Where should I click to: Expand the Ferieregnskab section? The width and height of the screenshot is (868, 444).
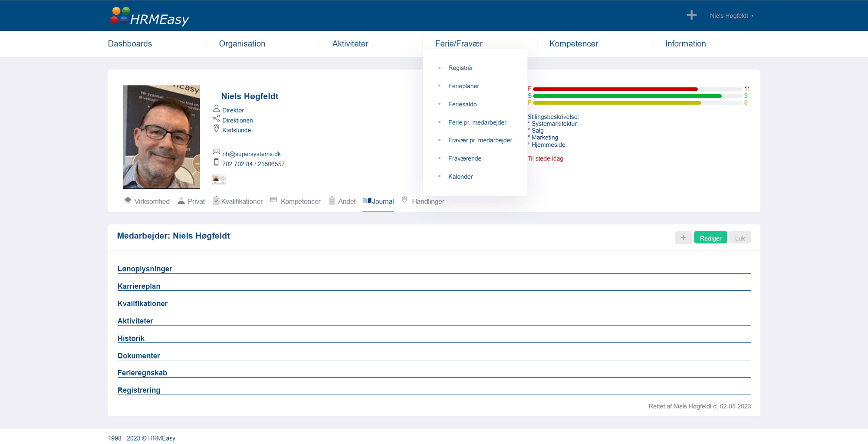434,373
